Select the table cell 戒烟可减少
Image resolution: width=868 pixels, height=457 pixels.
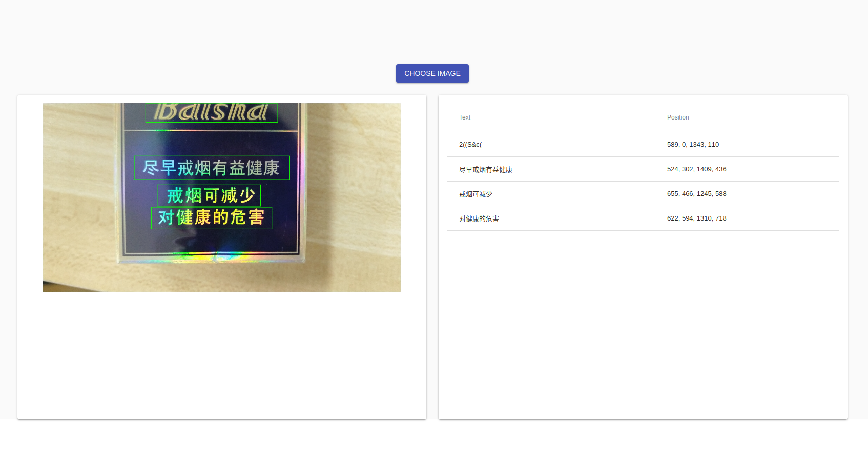[x=476, y=194]
